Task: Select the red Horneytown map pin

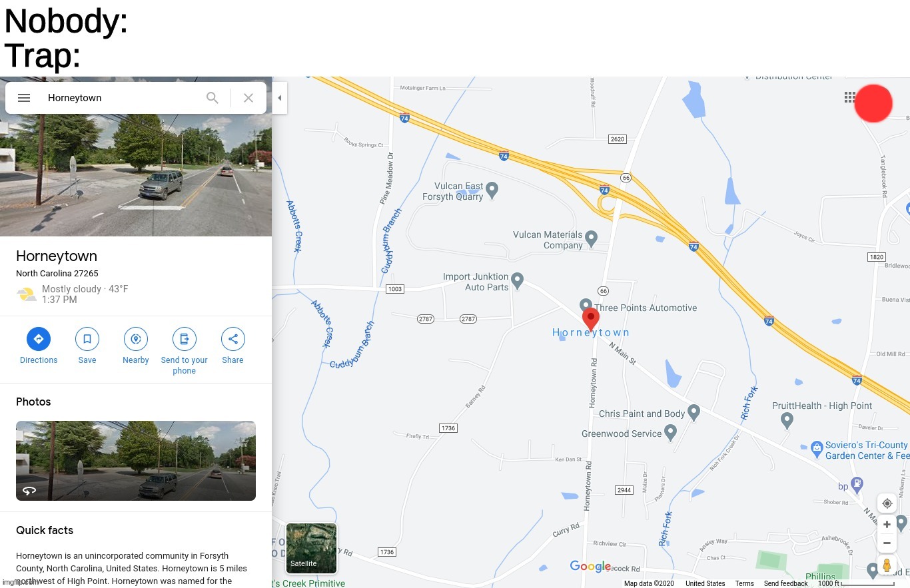Action: click(x=590, y=318)
